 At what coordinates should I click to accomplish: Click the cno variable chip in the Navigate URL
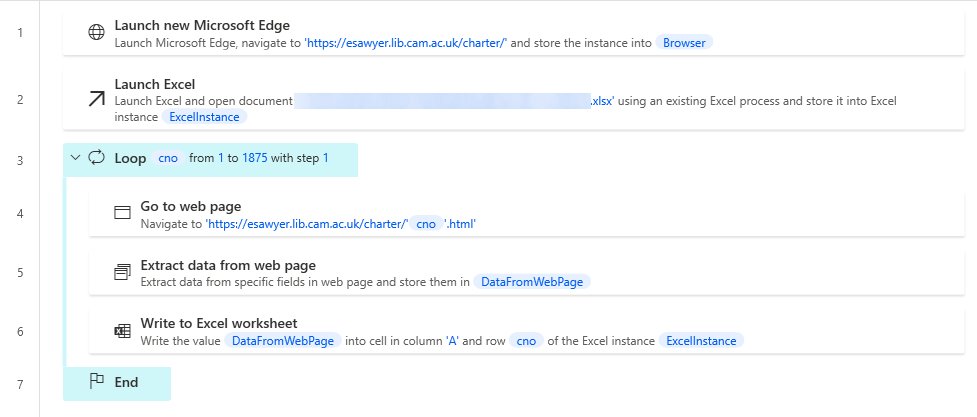tap(426, 224)
